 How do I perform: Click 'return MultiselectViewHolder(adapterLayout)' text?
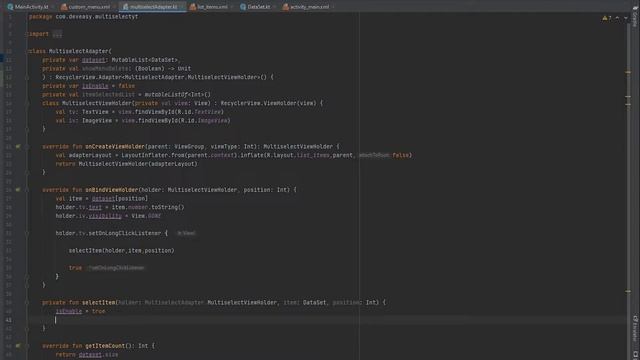coord(127,164)
